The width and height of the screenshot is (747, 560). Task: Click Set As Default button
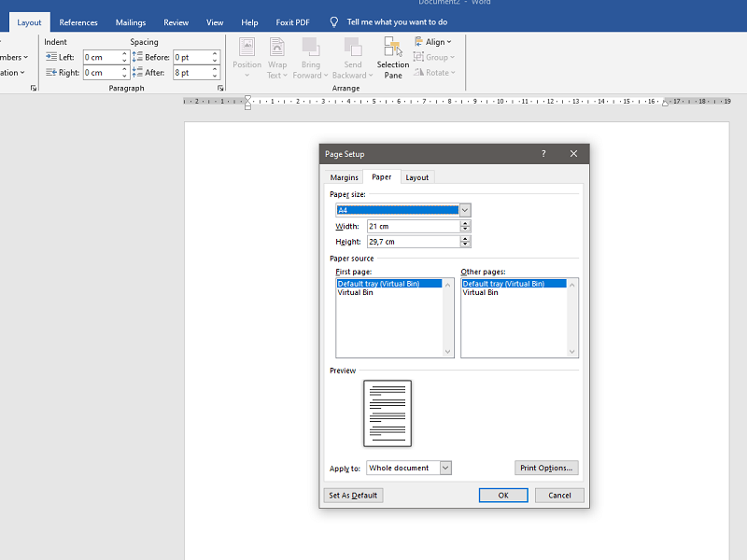(353, 496)
